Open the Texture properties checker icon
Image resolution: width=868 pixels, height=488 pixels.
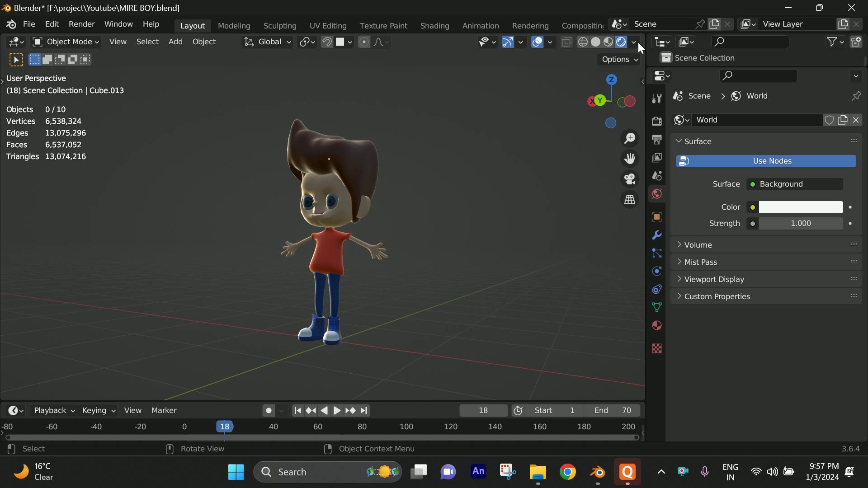coord(657,348)
